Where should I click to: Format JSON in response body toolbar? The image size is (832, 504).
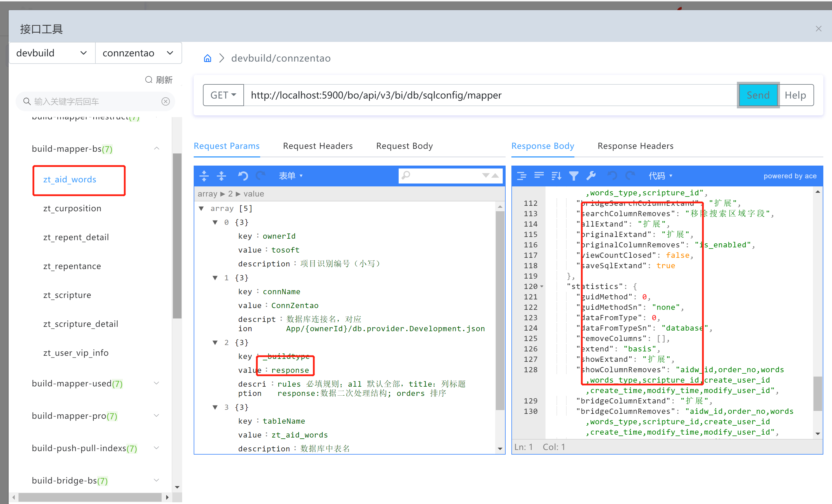click(522, 175)
